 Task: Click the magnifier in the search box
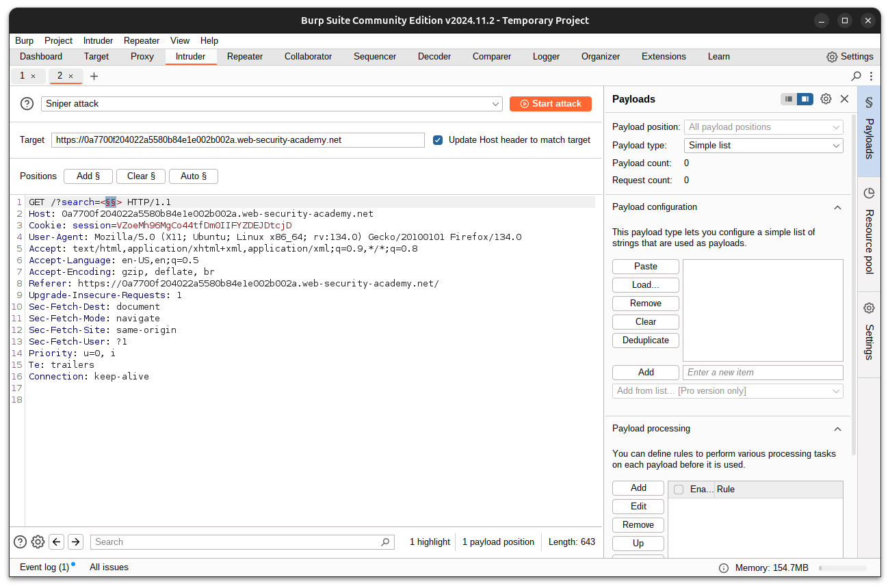[x=386, y=542]
